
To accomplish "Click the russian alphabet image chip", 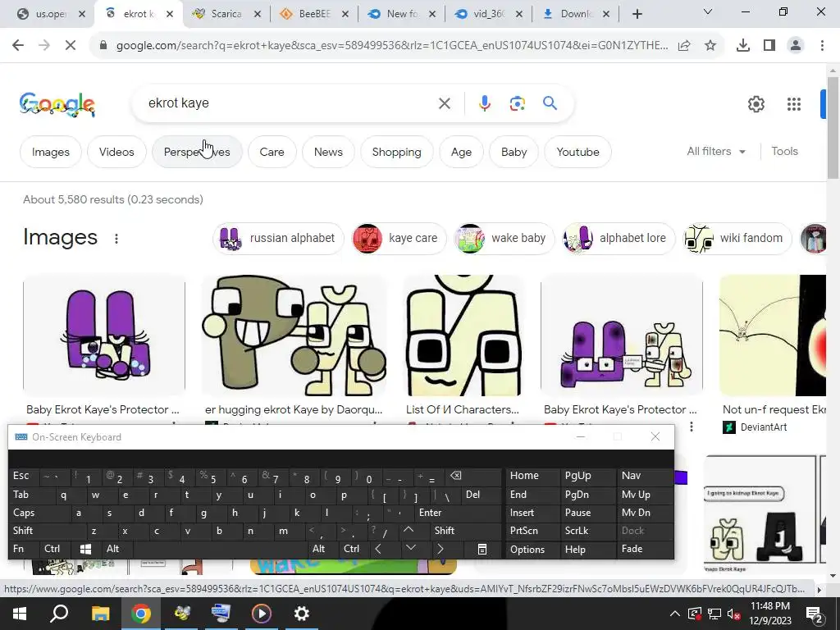I will pos(278,239).
